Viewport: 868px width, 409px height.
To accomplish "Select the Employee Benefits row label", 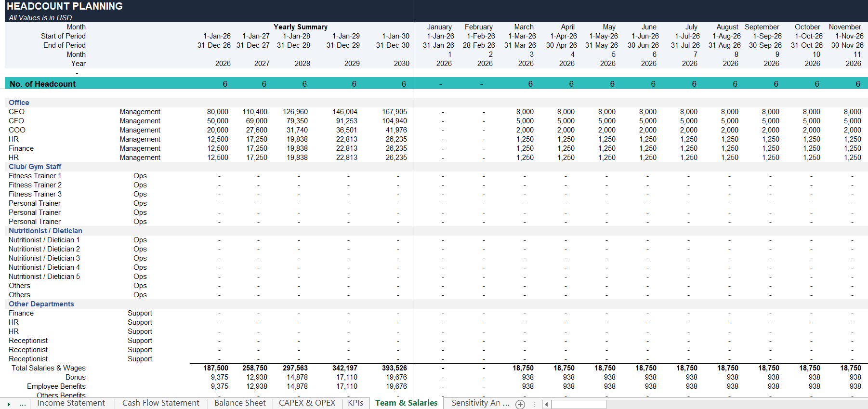I will tap(56, 386).
